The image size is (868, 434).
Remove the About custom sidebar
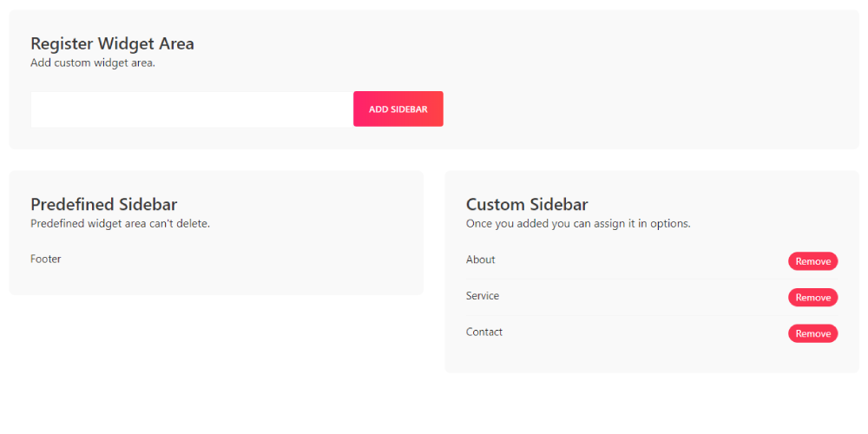[812, 261]
